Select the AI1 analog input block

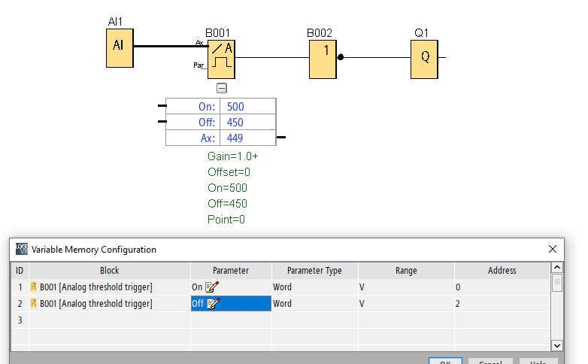[120, 47]
